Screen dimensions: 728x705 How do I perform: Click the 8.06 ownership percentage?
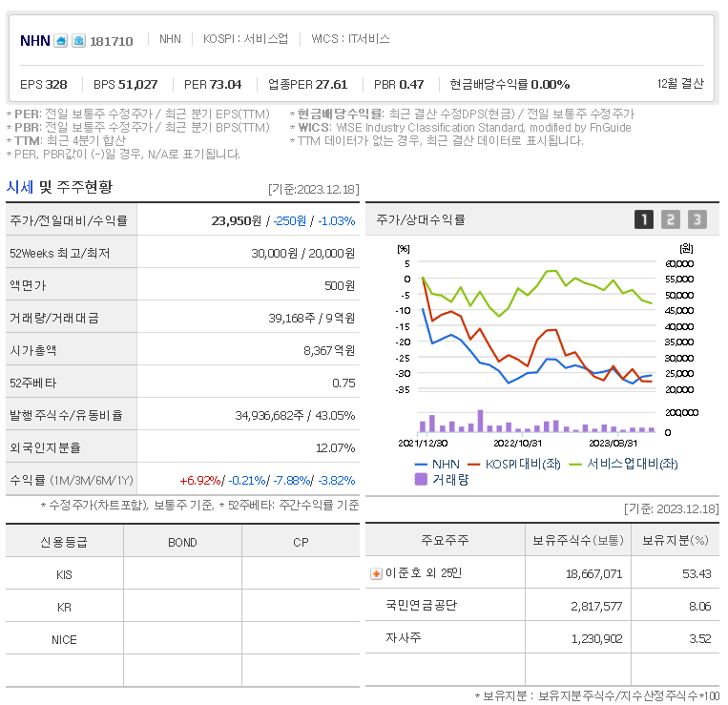pos(700,606)
